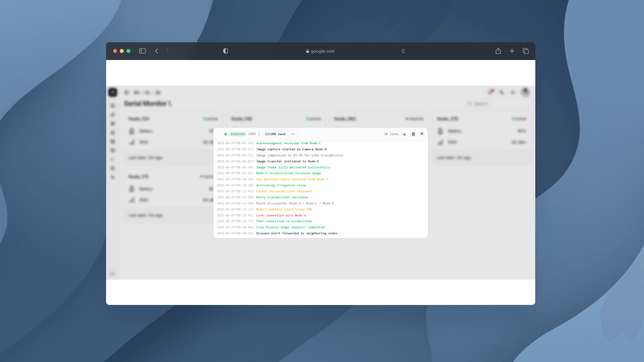The image size is (644, 362).
Task: Select log line 'Peer connection re-established'
Action: [284, 221]
